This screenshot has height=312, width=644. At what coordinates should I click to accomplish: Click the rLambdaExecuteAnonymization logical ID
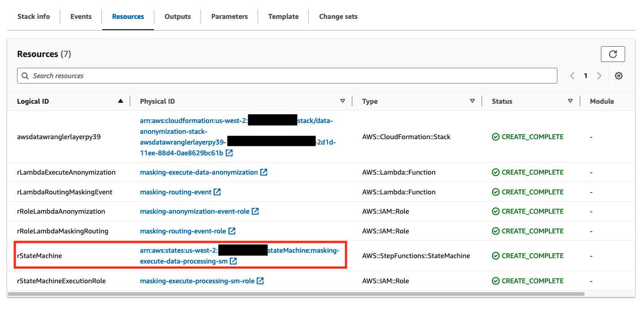coord(66,172)
